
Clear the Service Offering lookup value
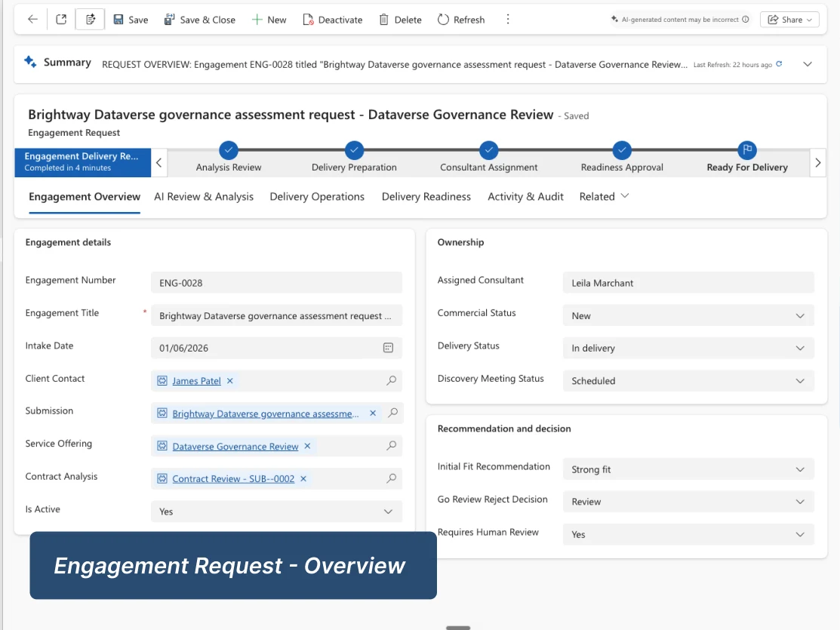tap(307, 446)
